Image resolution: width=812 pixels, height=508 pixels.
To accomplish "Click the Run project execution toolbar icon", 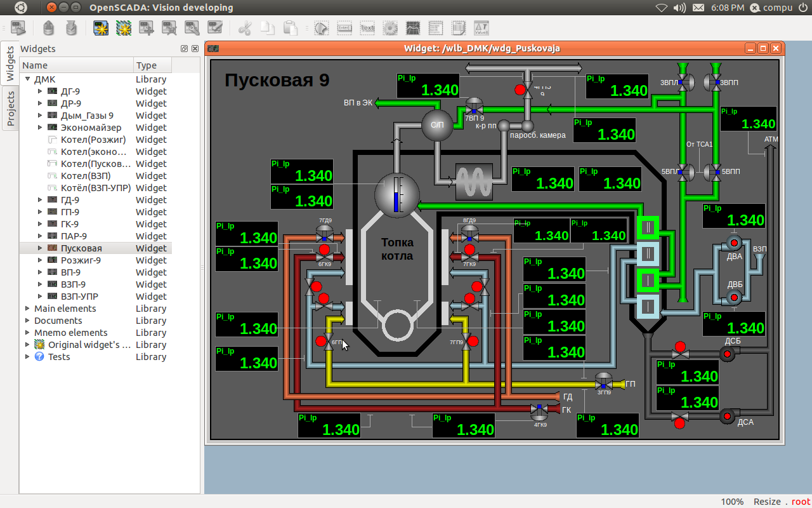I will coord(18,28).
